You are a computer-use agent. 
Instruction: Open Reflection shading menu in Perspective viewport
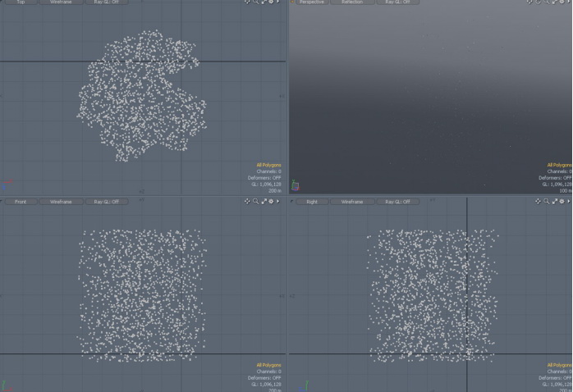[352, 2]
